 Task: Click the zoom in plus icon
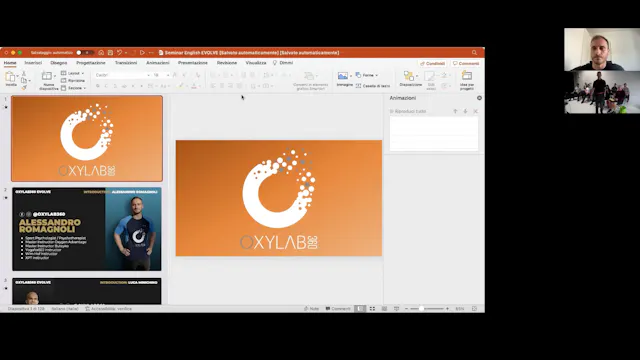coord(447,309)
